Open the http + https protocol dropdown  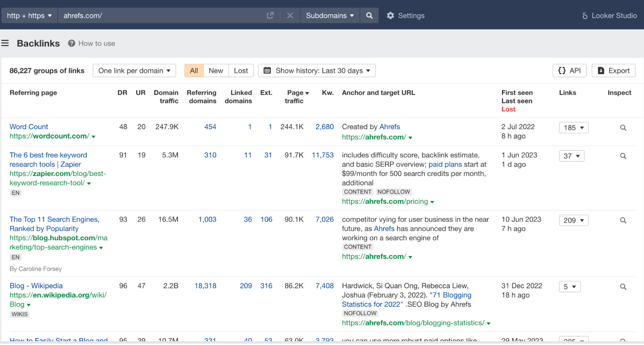click(29, 16)
